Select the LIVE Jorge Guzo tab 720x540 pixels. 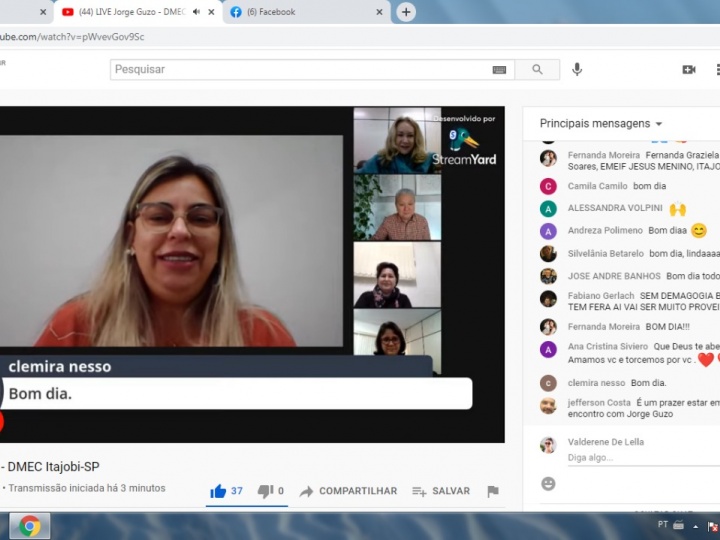coord(130,12)
